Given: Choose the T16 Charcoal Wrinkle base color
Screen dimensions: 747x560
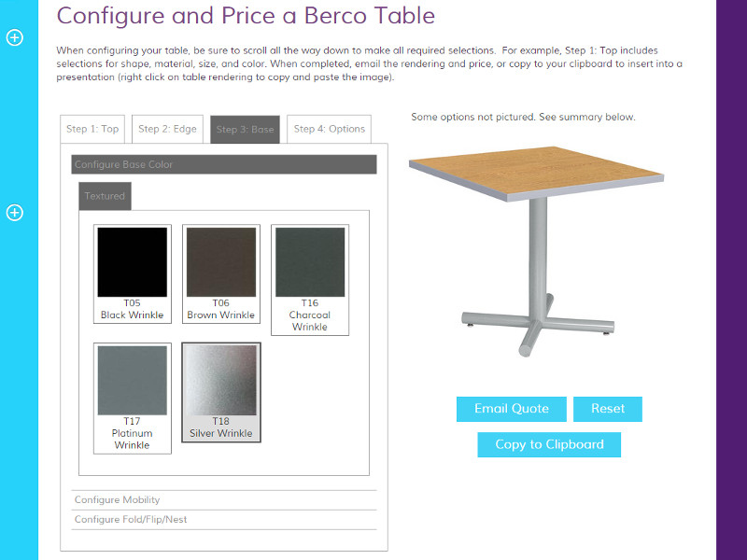Looking at the screenshot, I should pyautogui.click(x=310, y=280).
